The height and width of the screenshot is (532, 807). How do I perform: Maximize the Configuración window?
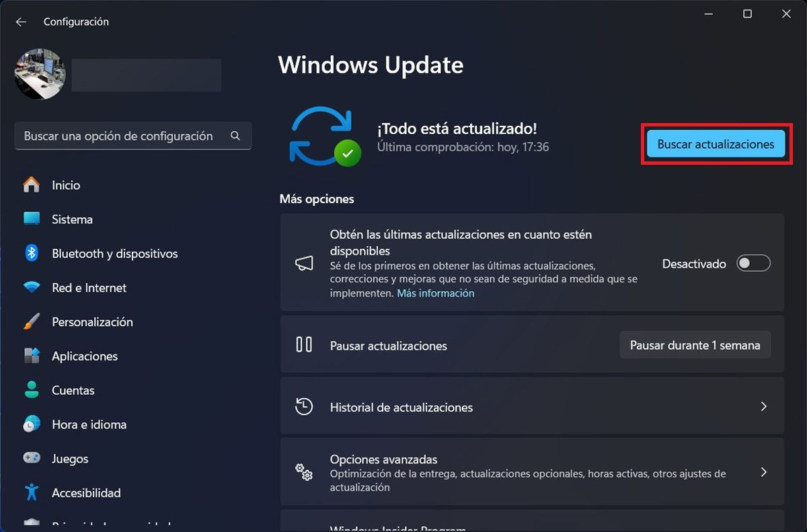pyautogui.click(x=747, y=14)
